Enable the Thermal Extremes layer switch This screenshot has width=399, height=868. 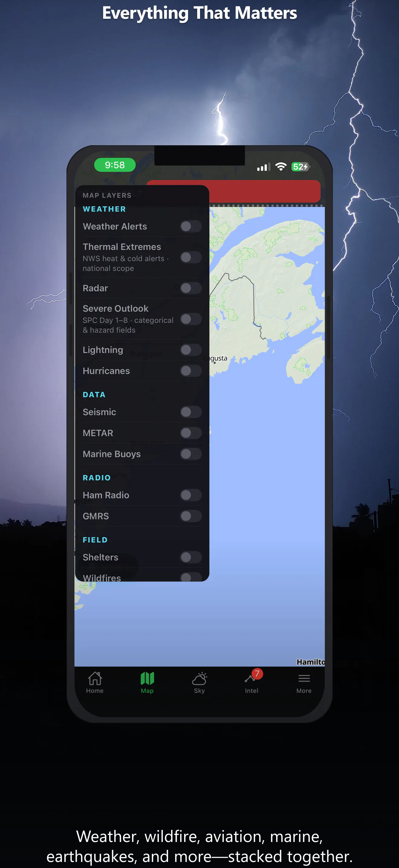pos(191,258)
